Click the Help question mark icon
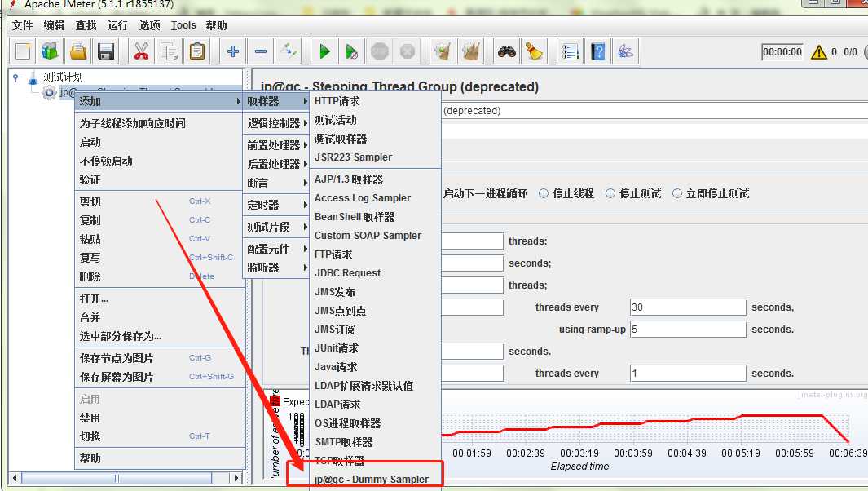This screenshot has width=868, height=491. click(598, 51)
